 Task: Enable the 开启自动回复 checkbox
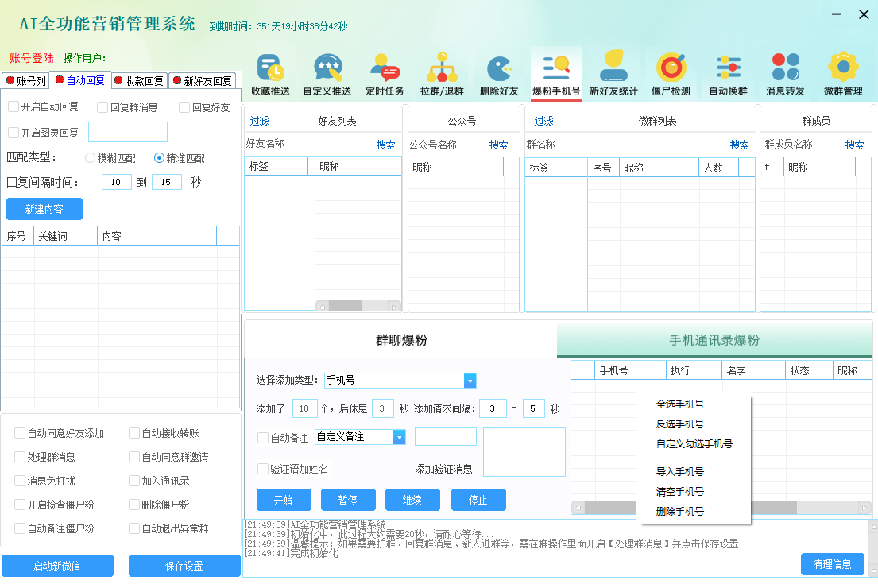pos(14,106)
